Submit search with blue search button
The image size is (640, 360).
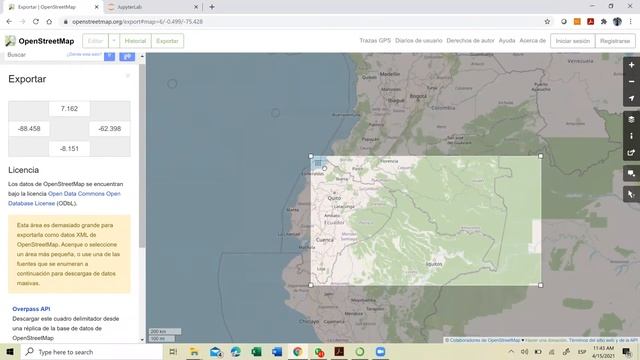109,56
